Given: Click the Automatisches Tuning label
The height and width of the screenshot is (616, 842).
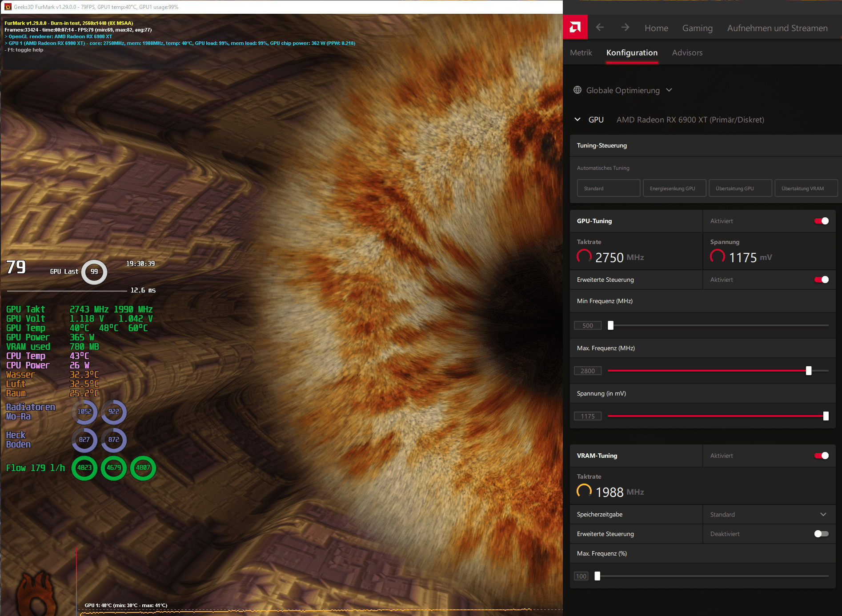Looking at the screenshot, I should (603, 168).
